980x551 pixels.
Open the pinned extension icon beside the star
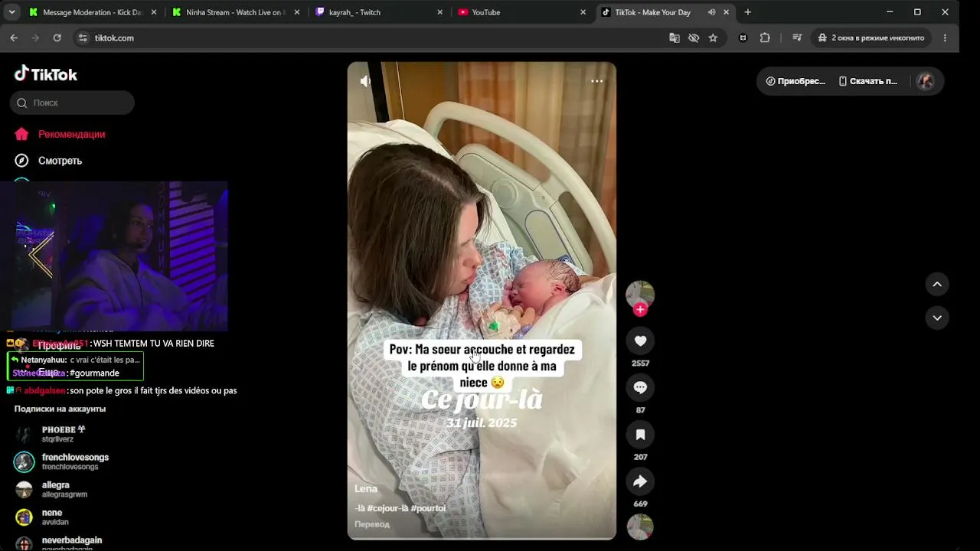coord(743,37)
